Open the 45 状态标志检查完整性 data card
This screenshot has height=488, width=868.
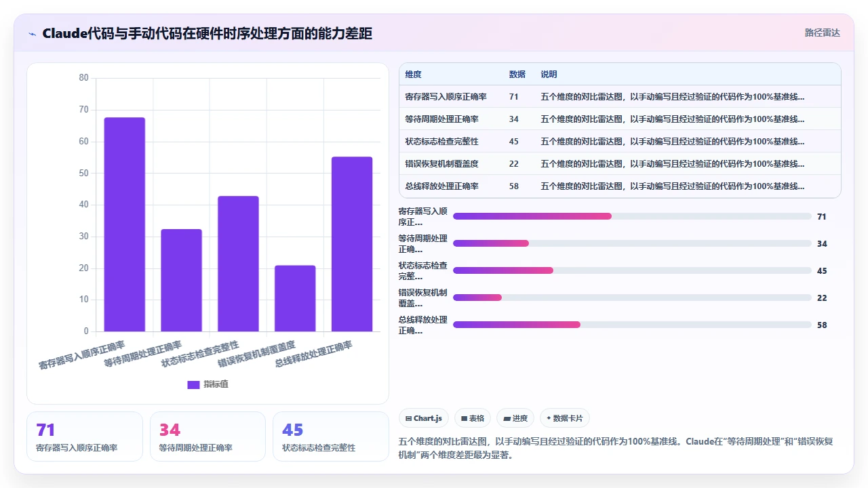coord(331,436)
